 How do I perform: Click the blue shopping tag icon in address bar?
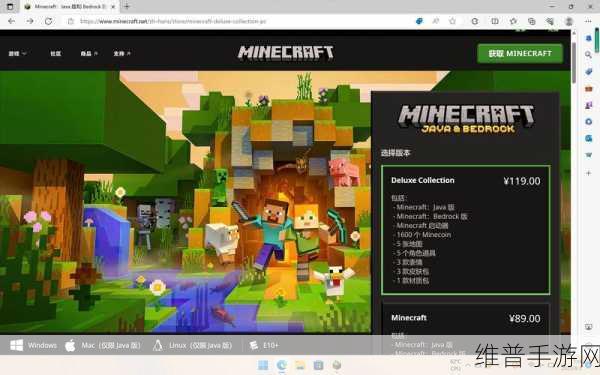pyautogui.click(x=419, y=21)
